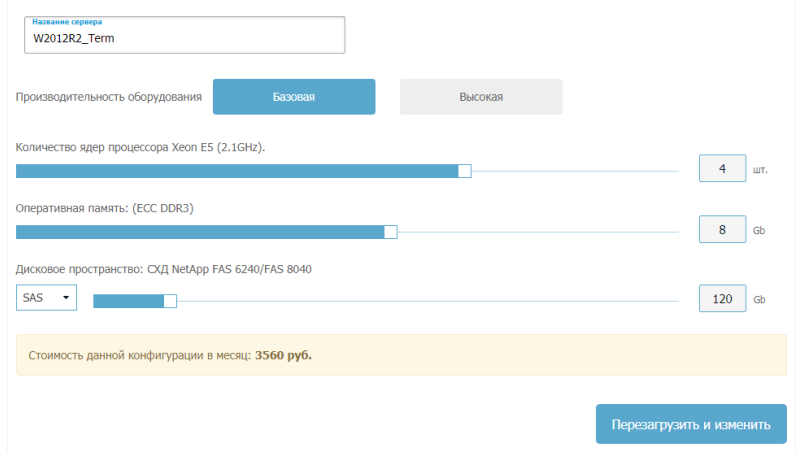Click the arrow in the SAS selector

66,297
